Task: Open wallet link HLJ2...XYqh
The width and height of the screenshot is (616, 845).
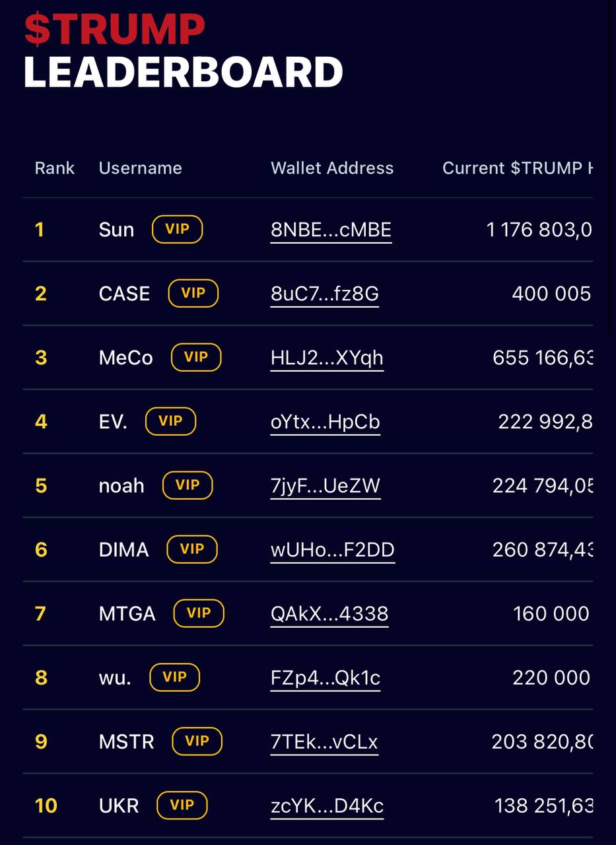Action: 327,358
